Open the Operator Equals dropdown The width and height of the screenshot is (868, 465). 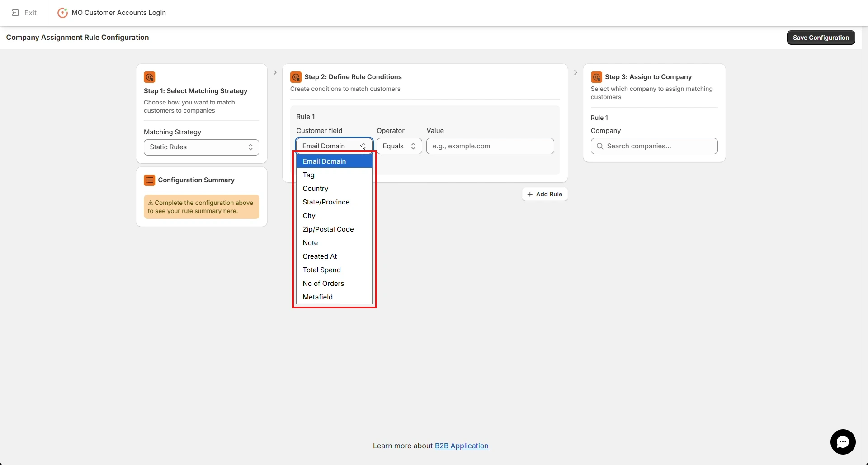coord(399,146)
